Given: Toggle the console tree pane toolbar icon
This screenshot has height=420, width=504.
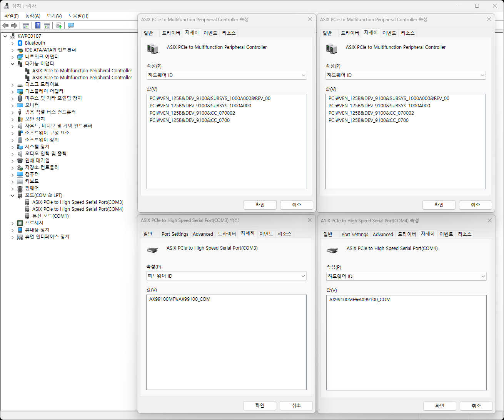Looking at the screenshot, I should [x=26, y=26].
